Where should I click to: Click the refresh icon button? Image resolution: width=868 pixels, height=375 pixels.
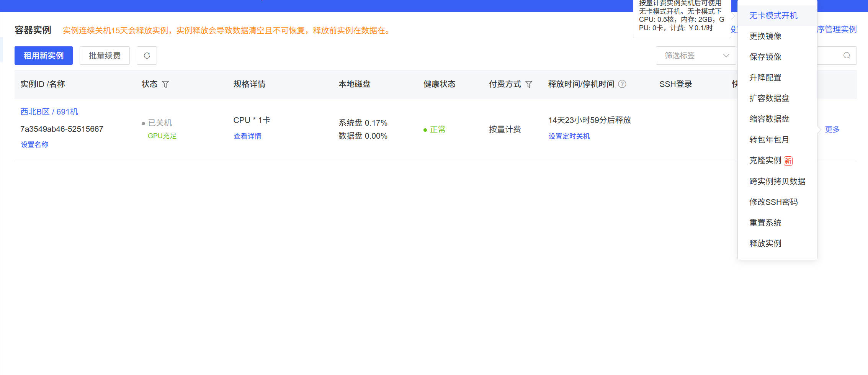147,56
